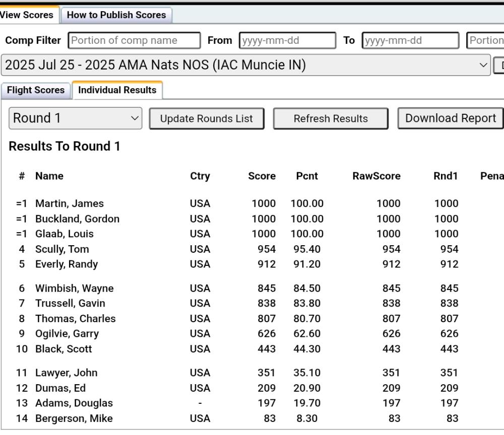504x435 pixels.
Task: Select the name Everly, Randy
Action: tap(67, 264)
